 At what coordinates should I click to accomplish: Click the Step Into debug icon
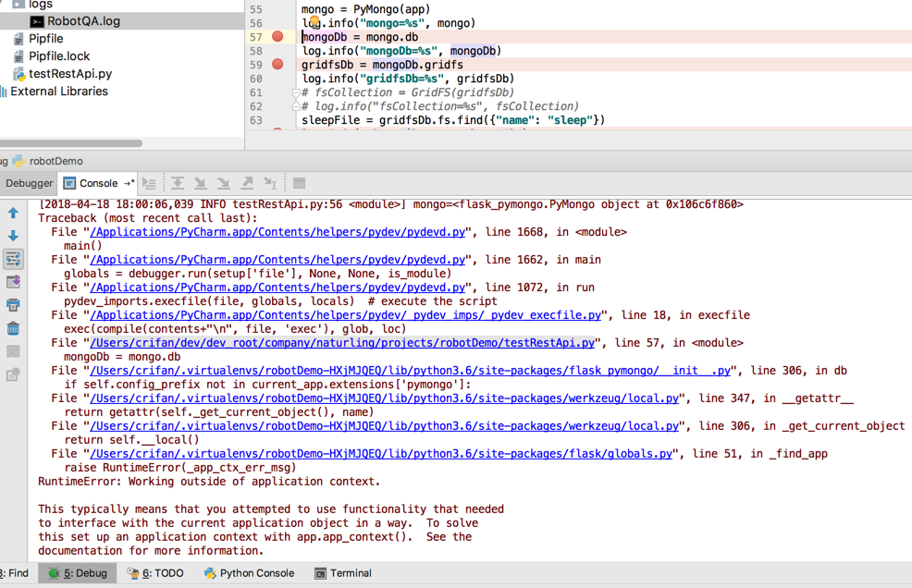tap(200, 184)
